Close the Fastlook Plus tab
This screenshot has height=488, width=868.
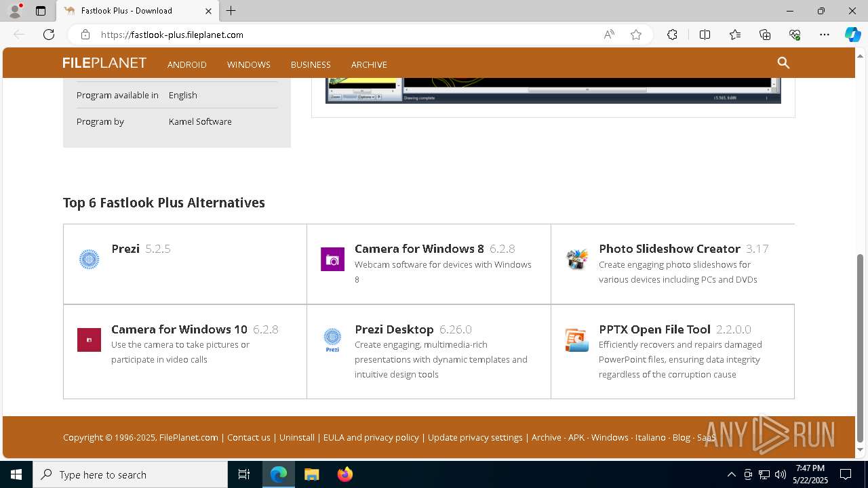tap(208, 11)
